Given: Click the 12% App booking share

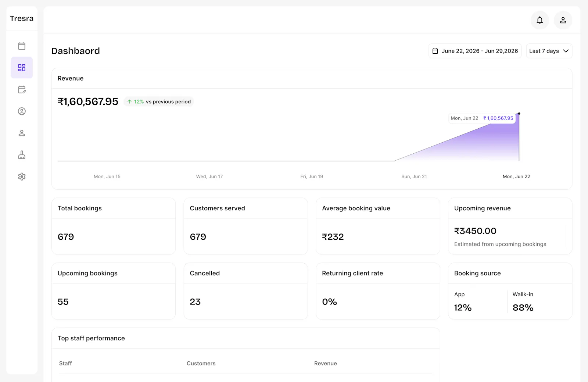Looking at the screenshot, I should point(463,308).
